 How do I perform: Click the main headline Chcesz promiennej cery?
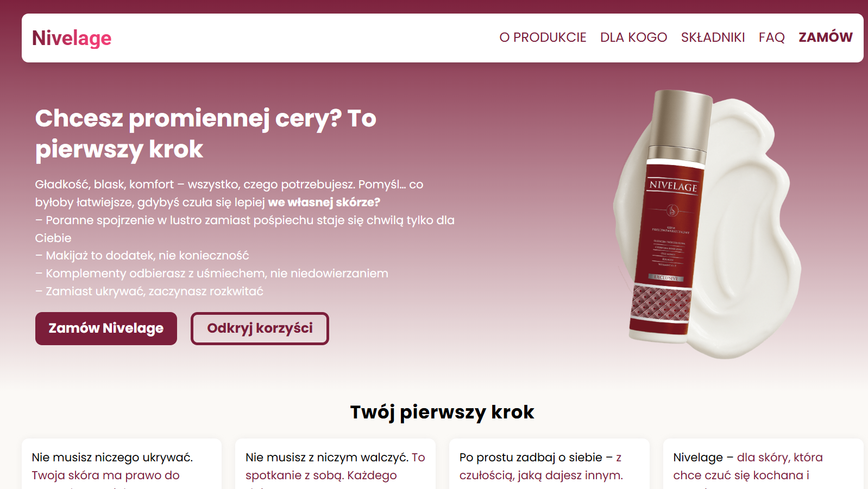coord(205,134)
